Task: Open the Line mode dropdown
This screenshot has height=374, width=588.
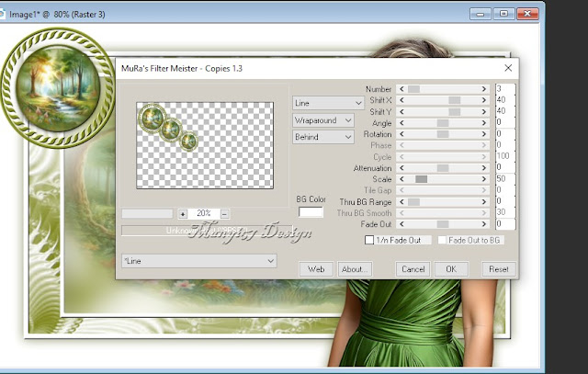Action: pyautogui.click(x=328, y=103)
